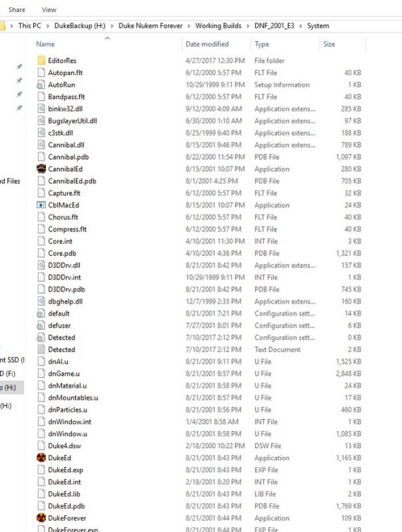Expand chevron after DNF_2001_E3 breadcrumb
The image size is (402, 532).
[300, 26]
